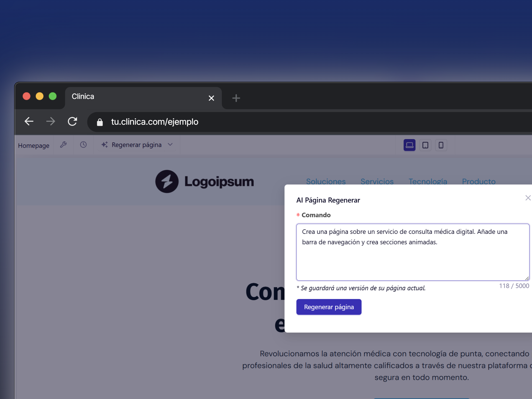
Task: Switch to mobile preview mode
Action: 441,145
